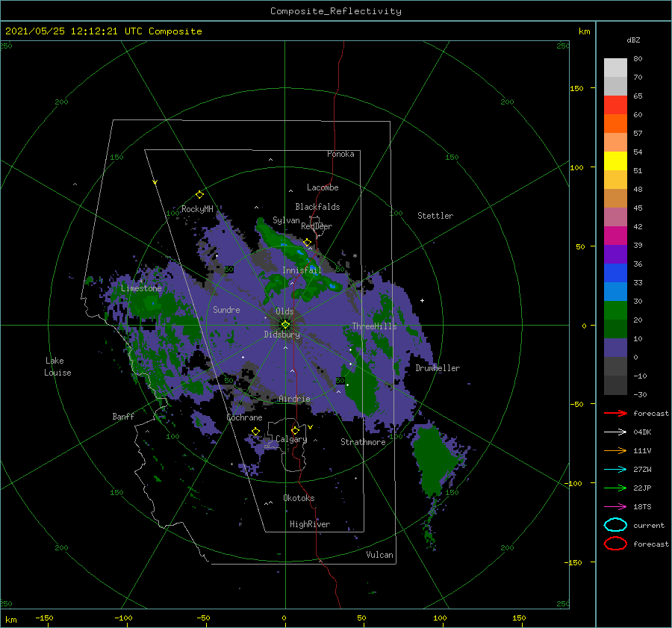Image resolution: width=672 pixels, height=628 pixels.
Task: Click the Ponoka city label
Action: (x=340, y=154)
